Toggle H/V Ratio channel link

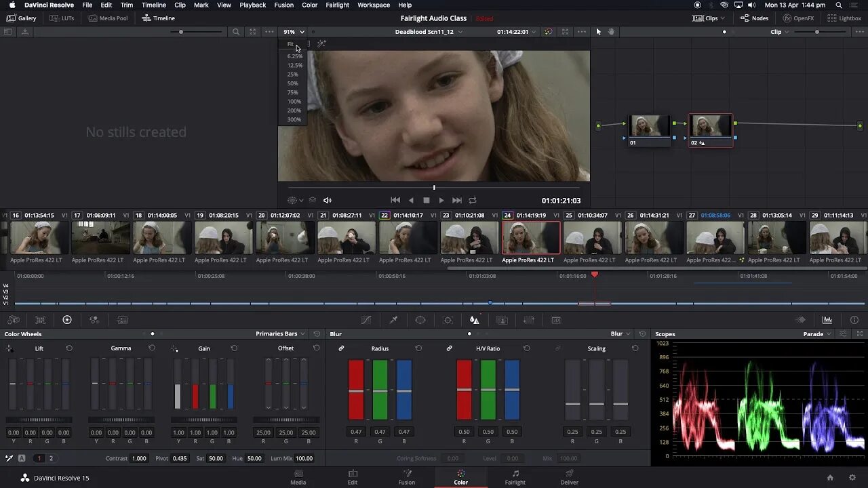pos(449,348)
